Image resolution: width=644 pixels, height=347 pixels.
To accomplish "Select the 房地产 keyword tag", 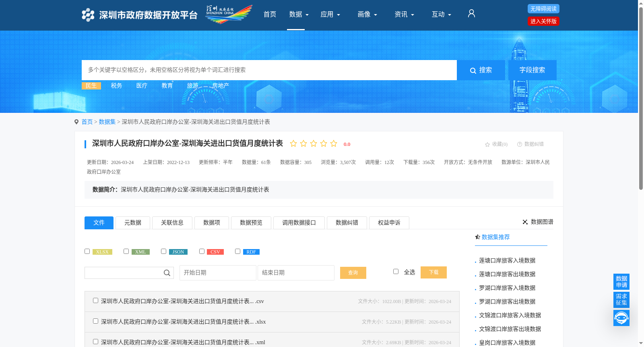I will coord(221,86).
